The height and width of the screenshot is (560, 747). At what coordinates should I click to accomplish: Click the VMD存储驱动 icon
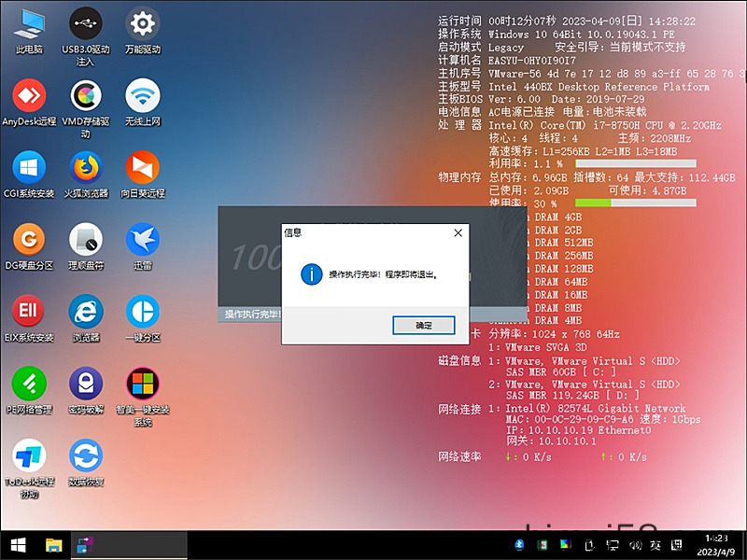click(x=86, y=109)
